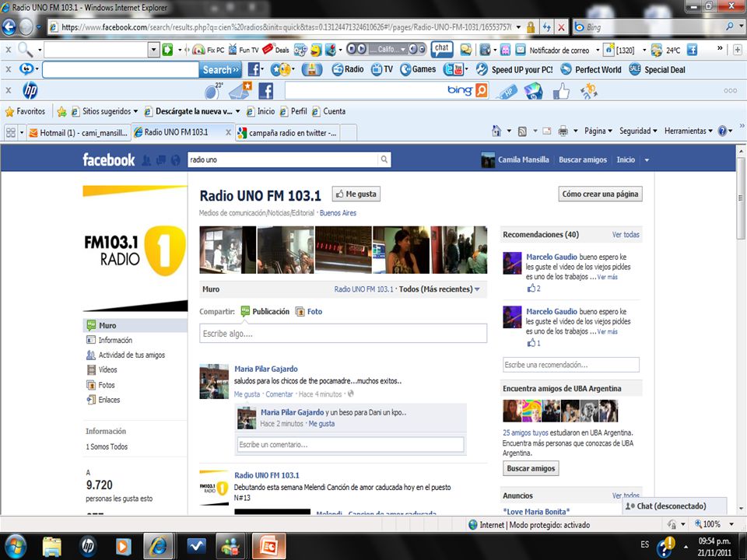Screen dimensions: 747x560
Task: Open the woman's photo thumbnail in the photo strip
Action: point(402,250)
